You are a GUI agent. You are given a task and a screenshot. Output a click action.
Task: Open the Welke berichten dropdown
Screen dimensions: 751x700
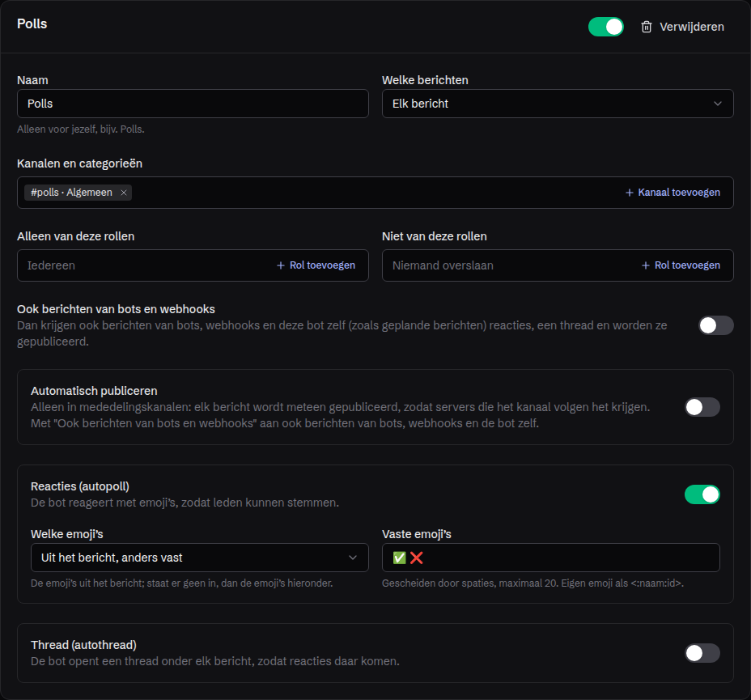(x=558, y=104)
